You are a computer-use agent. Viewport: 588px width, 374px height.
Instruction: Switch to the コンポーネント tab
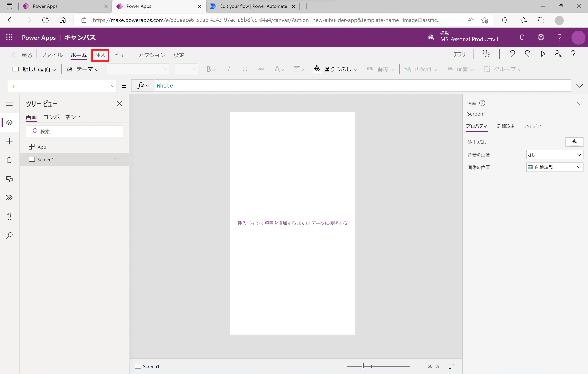point(62,117)
